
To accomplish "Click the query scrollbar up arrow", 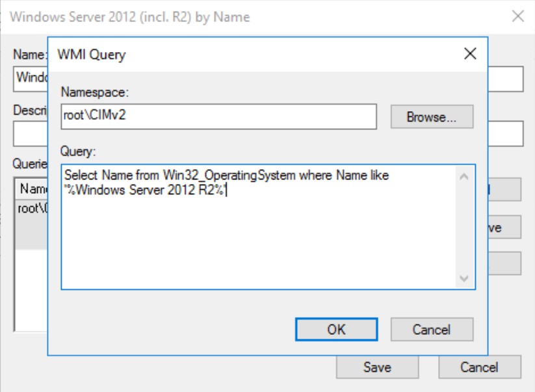I will tap(464, 176).
